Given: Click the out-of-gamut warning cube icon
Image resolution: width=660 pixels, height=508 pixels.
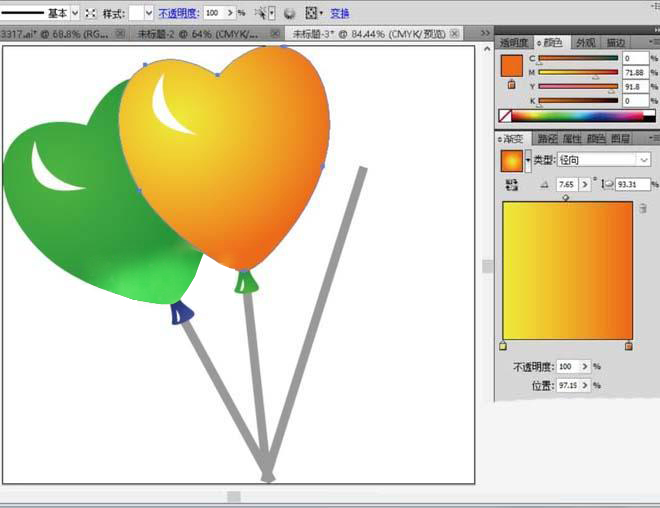Looking at the screenshot, I should [512, 84].
